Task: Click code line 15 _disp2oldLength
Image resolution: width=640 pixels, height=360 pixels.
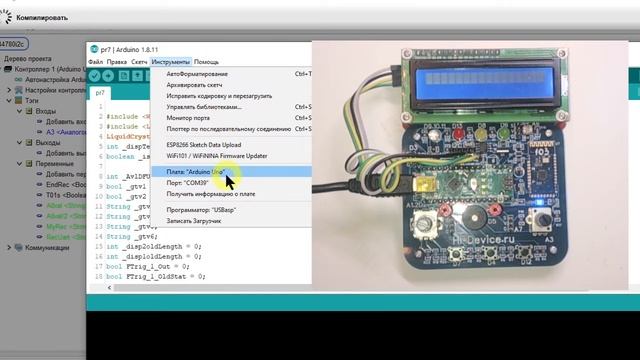Action: tap(154, 247)
